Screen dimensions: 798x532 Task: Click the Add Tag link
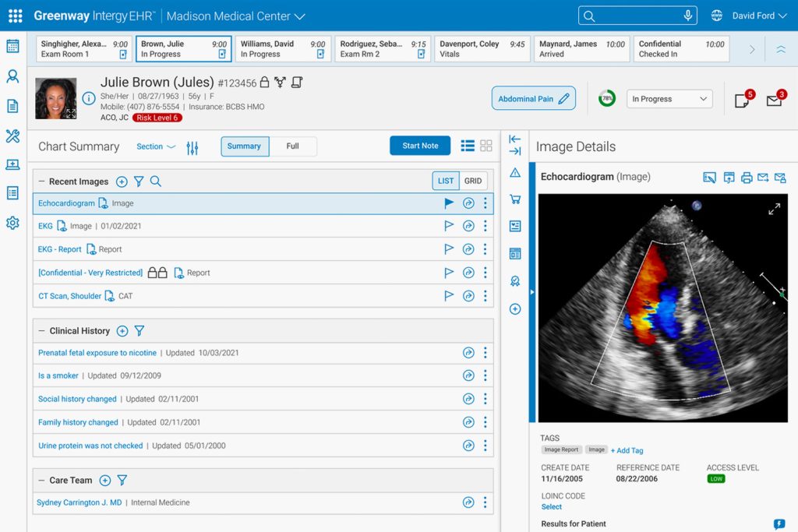(x=627, y=450)
